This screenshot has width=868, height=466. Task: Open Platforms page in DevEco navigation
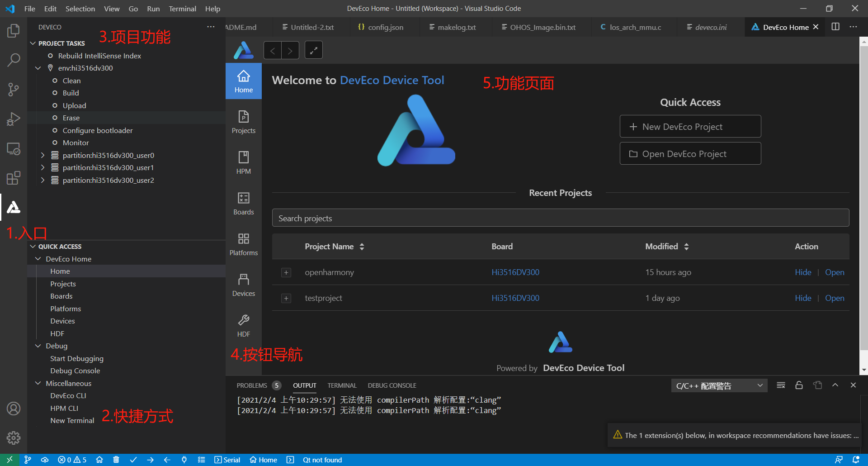[x=244, y=244]
